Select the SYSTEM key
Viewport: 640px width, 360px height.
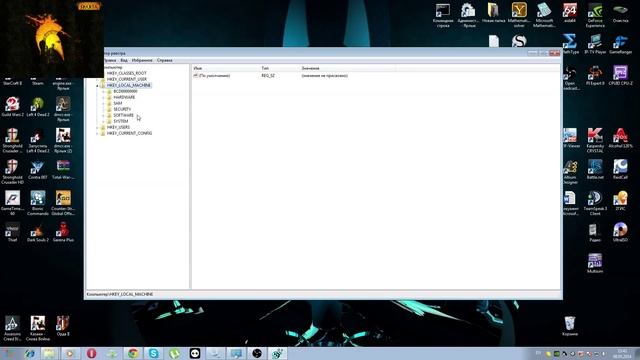click(121, 121)
